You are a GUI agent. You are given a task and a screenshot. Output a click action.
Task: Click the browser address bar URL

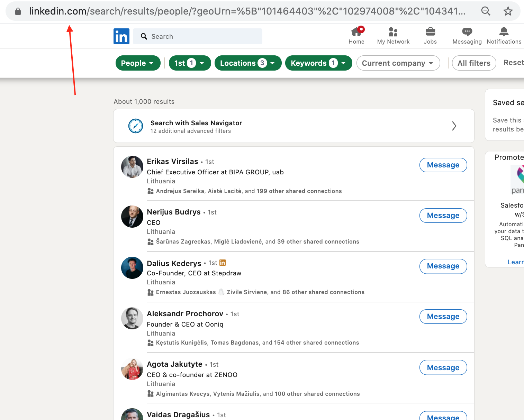point(247,11)
